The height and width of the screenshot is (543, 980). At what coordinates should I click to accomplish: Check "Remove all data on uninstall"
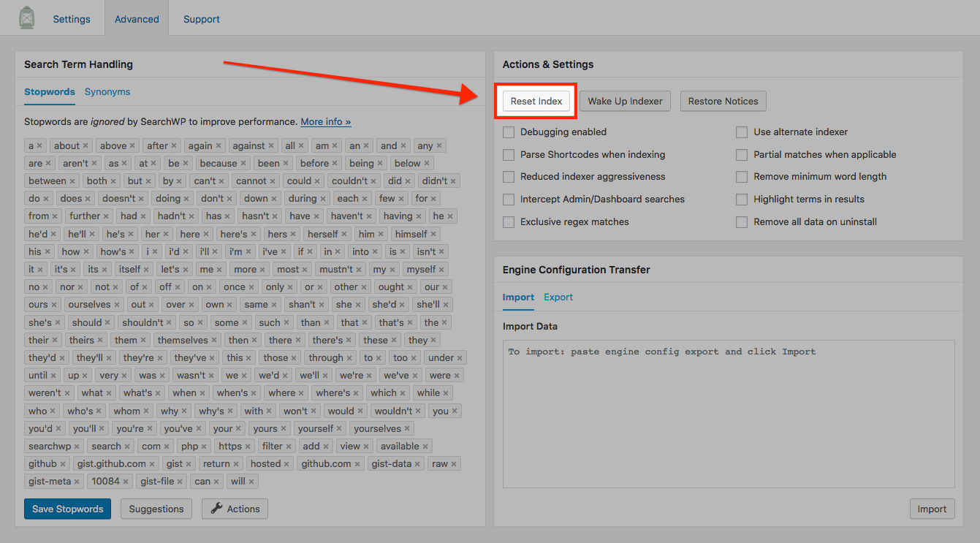coord(742,221)
